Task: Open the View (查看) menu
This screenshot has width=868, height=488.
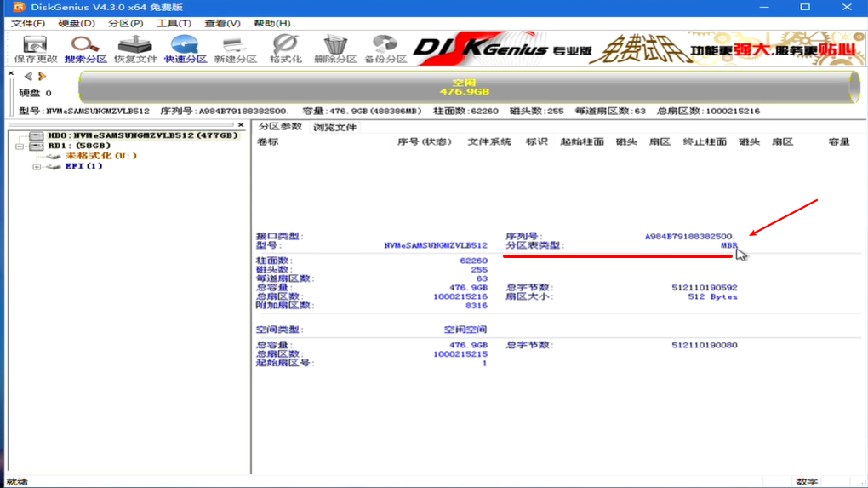Action: click(x=223, y=23)
